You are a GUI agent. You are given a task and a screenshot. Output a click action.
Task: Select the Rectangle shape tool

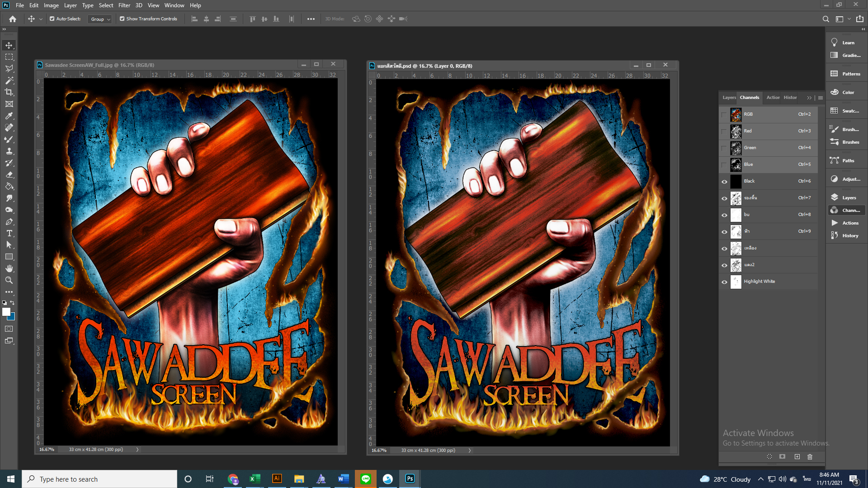point(9,257)
